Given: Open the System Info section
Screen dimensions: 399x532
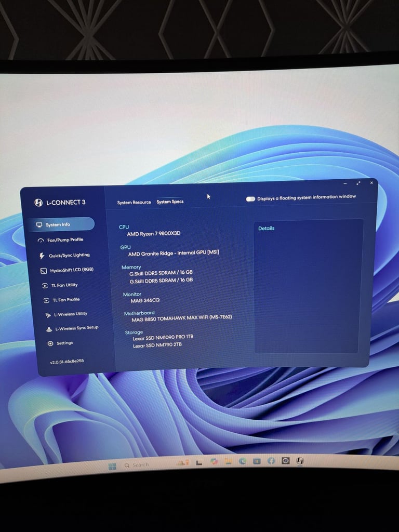Looking at the screenshot, I should [61, 224].
